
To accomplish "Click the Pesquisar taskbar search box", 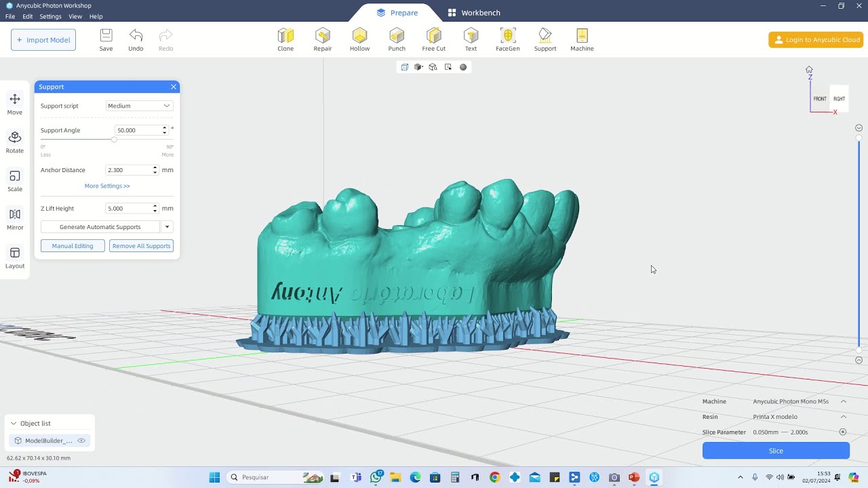I will 275,477.
